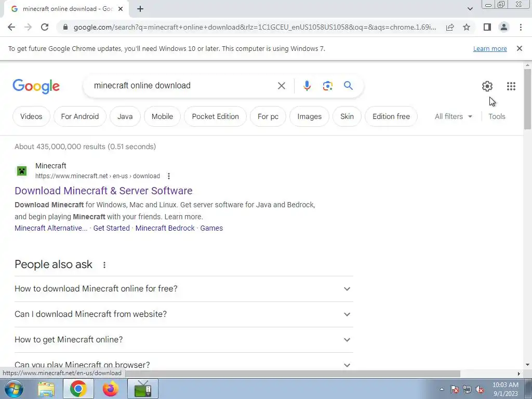Select the Edition free filter chip
The image size is (532, 399).
(x=391, y=116)
